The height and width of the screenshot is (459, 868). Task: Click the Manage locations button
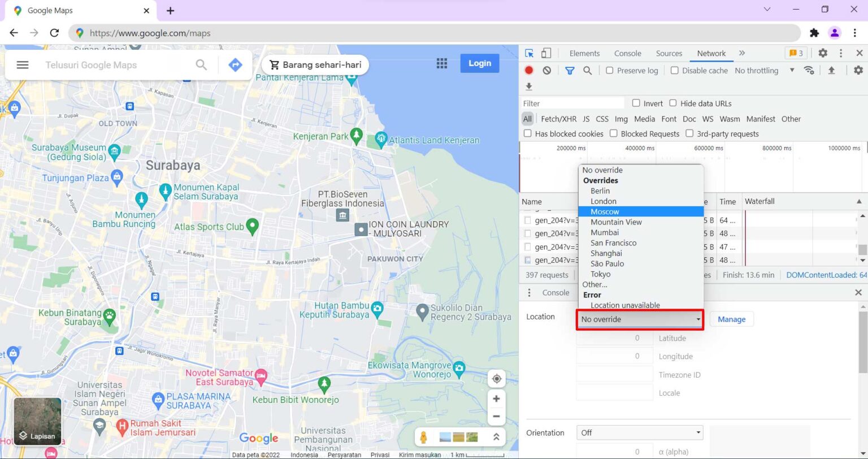coord(731,319)
